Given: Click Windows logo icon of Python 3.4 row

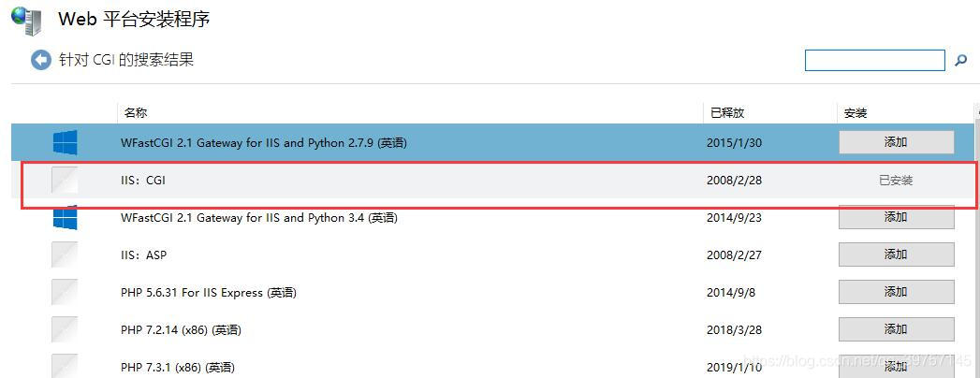Looking at the screenshot, I should point(65,217).
